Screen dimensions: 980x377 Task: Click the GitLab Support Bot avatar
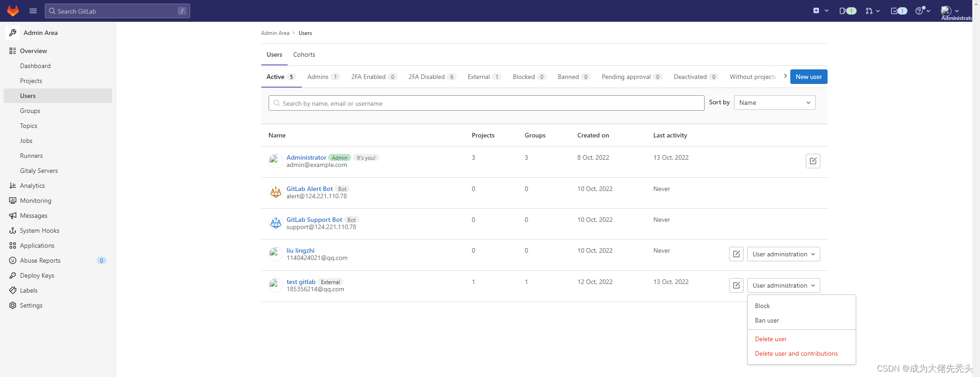[275, 223]
